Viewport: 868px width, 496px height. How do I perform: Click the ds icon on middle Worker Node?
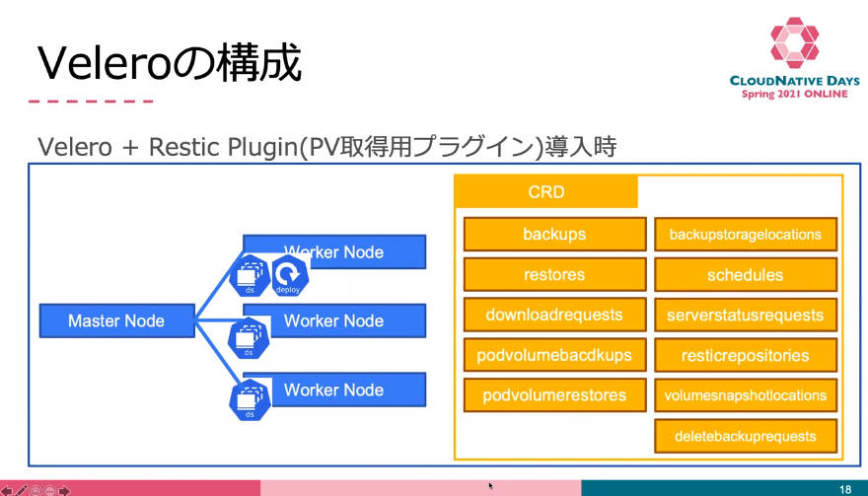[x=249, y=337]
